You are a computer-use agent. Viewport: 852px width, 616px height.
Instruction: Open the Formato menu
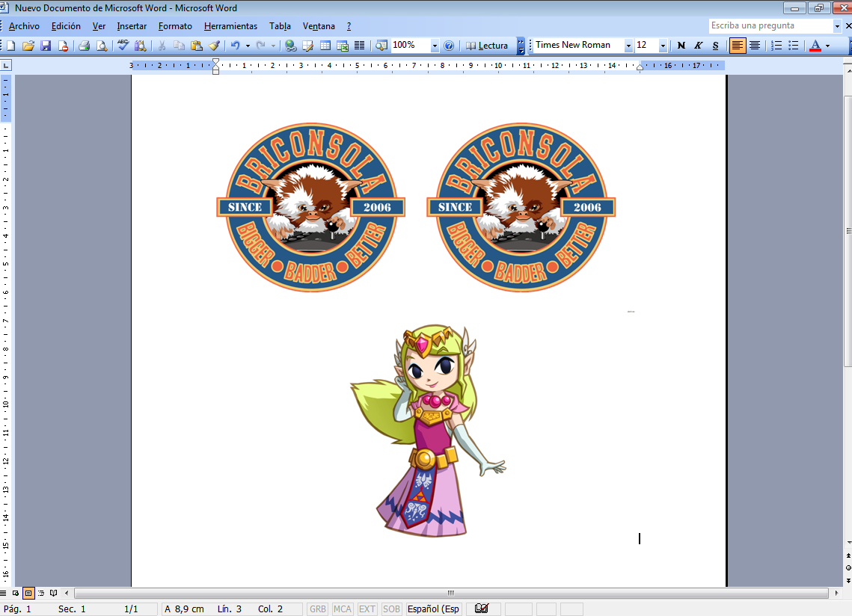point(175,26)
